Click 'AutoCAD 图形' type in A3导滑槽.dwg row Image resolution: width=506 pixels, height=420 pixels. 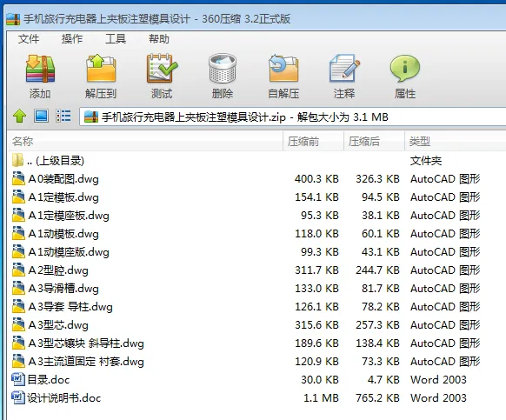click(x=445, y=289)
